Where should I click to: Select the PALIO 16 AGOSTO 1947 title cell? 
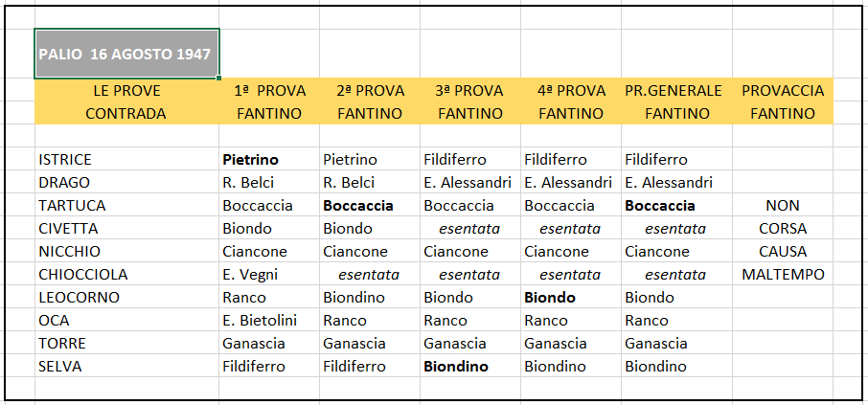pos(126,54)
